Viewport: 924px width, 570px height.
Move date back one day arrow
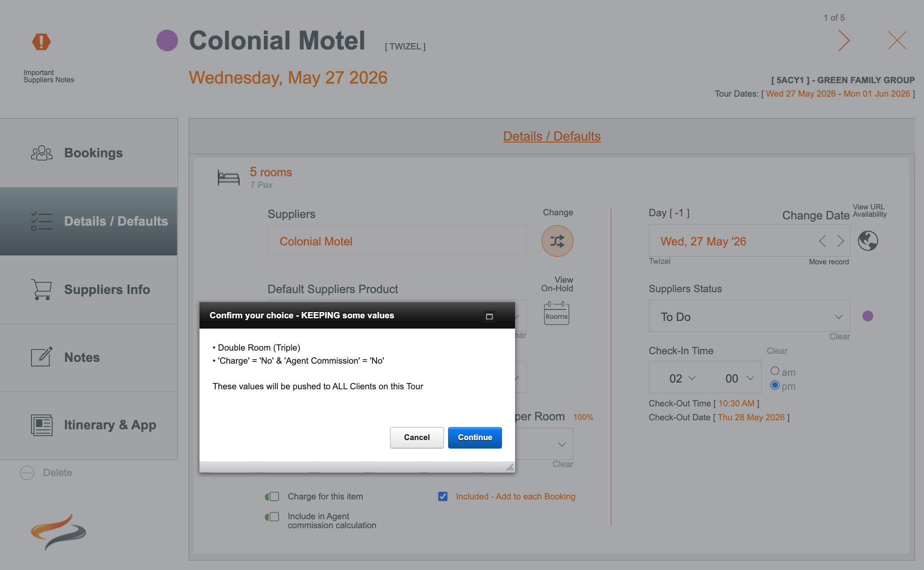point(822,241)
